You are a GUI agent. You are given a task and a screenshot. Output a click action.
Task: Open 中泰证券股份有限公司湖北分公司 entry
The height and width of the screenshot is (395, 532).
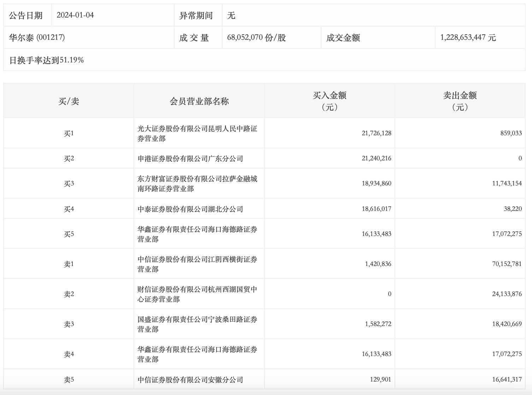coord(190,209)
